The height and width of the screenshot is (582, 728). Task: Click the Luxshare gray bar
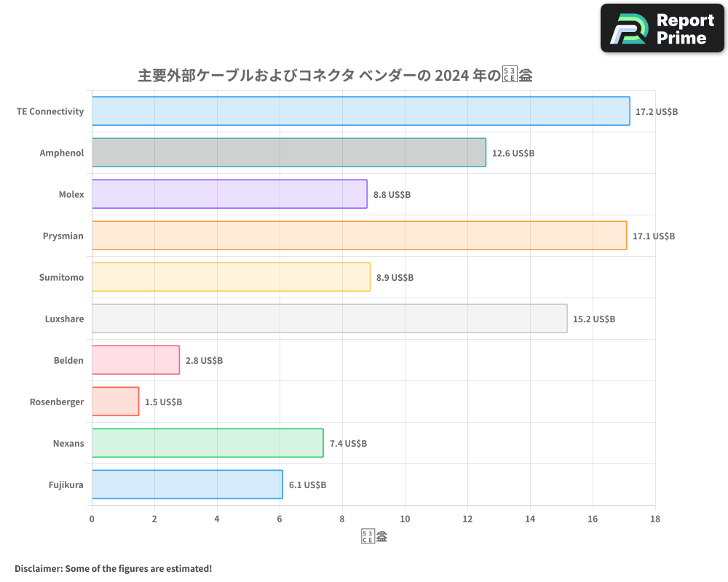pos(328,319)
